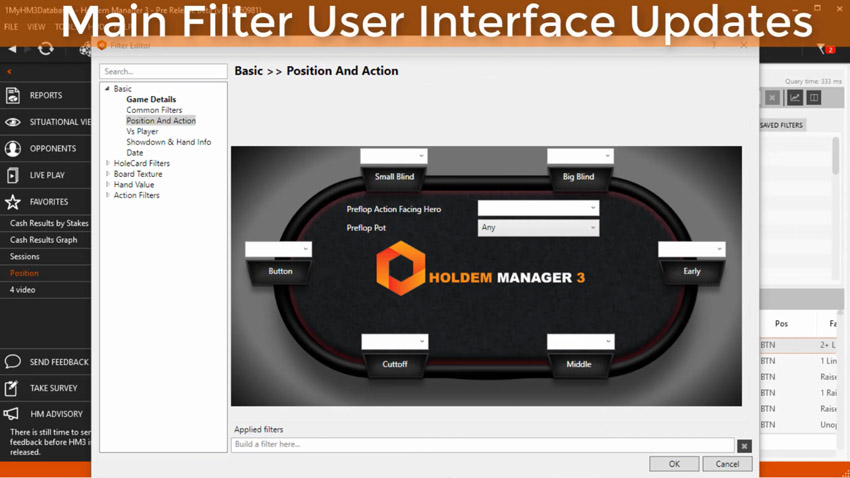Image resolution: width=850 pixels, height=478 pixels.
Task: Open the Middle seat dropdown
Action: click(581, 341)
